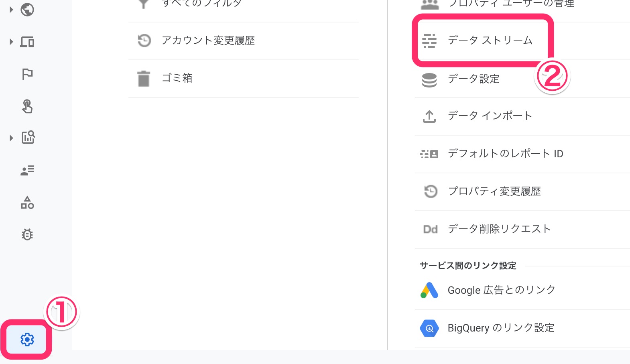Open the Configure shapes icon in sidebar
The height and width of the screenshot is (364, 630).
click(27, 203)
